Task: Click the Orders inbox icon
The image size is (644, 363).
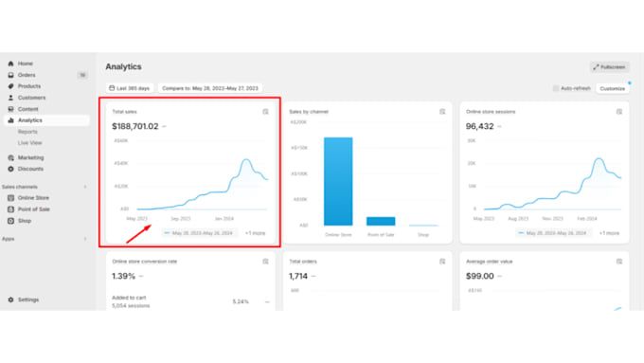Action: 10,75
